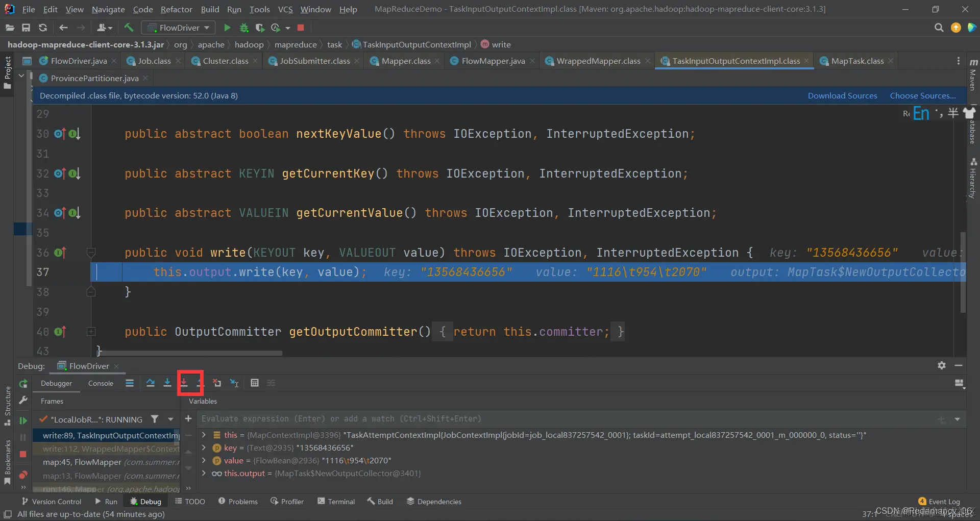Click the orange update arrow icon
This screenshot has width=980, height=521.
point(956,28)
